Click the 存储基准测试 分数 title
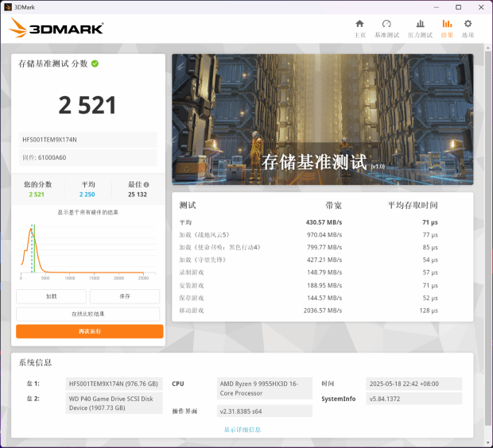 [x=52, y=64]
